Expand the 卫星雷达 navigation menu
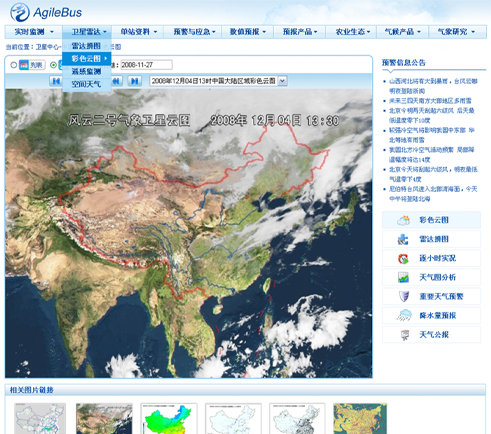Screen dimensions: 491x434 click(87, 32)
